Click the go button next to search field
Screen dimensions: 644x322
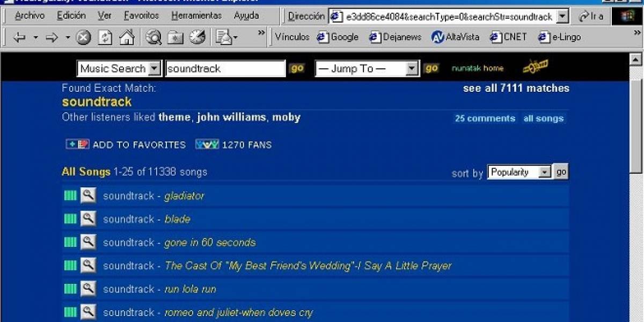pyautogui.click(x=297, y=68)
